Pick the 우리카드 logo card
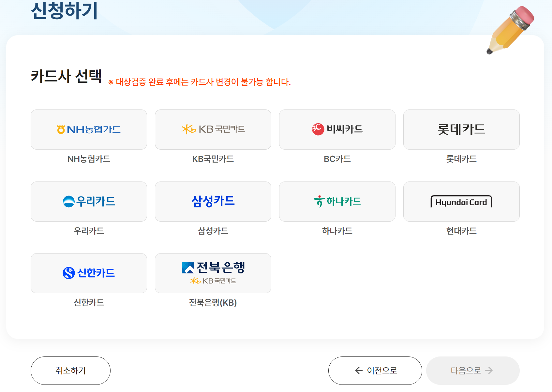 pos(89,201)
